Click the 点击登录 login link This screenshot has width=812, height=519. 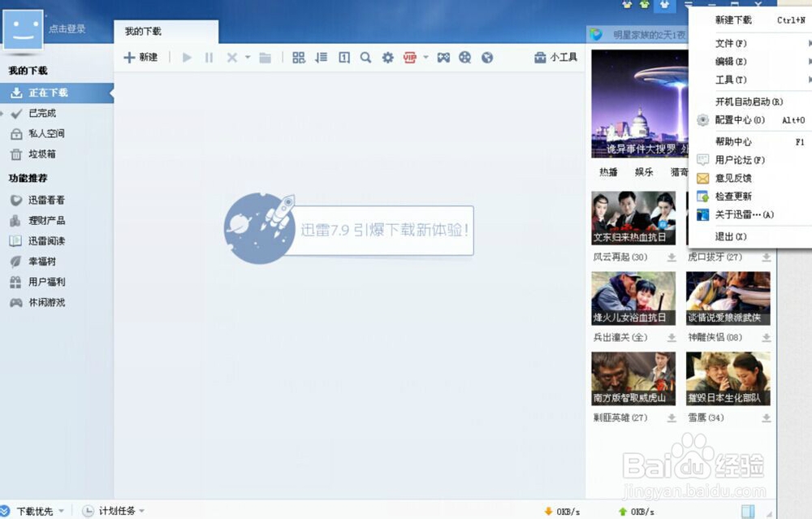click(67, 29)
